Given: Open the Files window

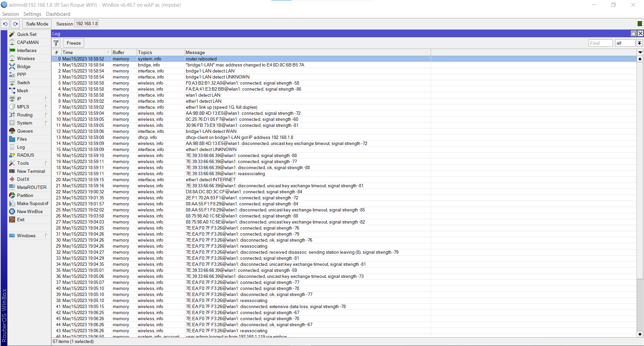Looking at the screenshot, I should point(21,139).
